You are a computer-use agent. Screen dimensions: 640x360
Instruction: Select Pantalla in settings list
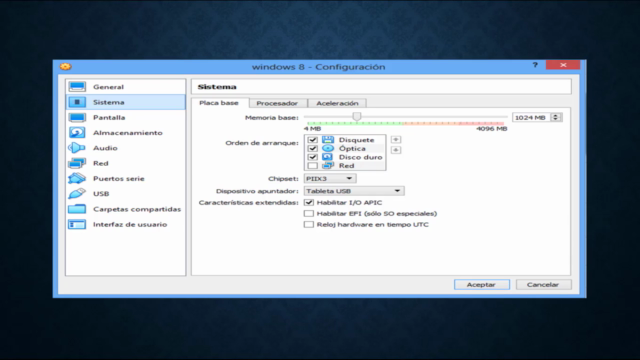click(x=125, y=118)
